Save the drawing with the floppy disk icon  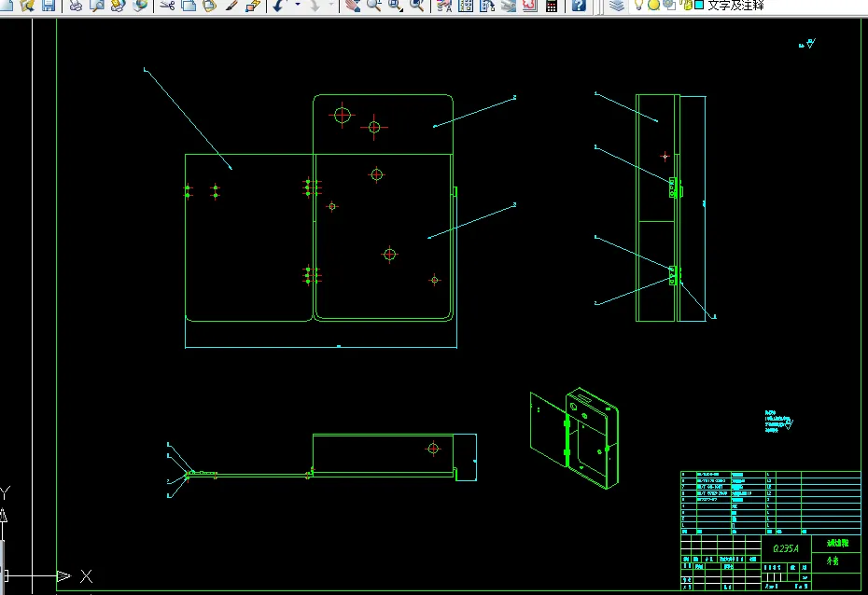[49, 6]
